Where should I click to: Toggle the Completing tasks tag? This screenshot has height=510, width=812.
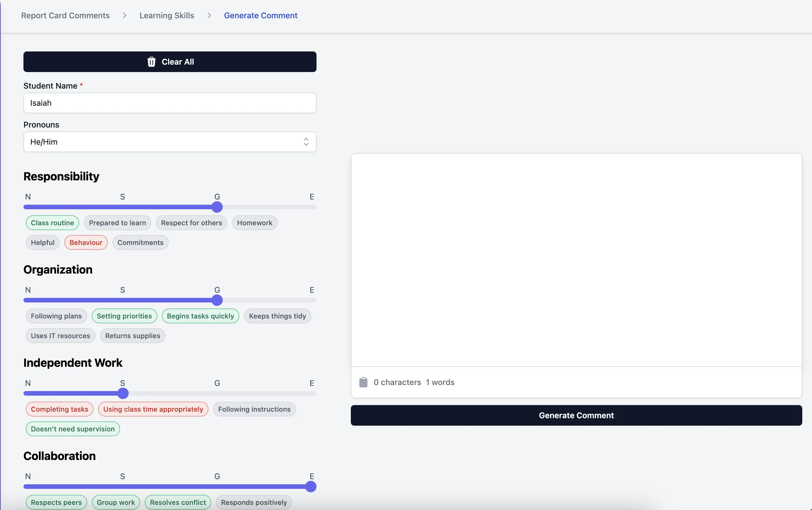click(59, 409)
